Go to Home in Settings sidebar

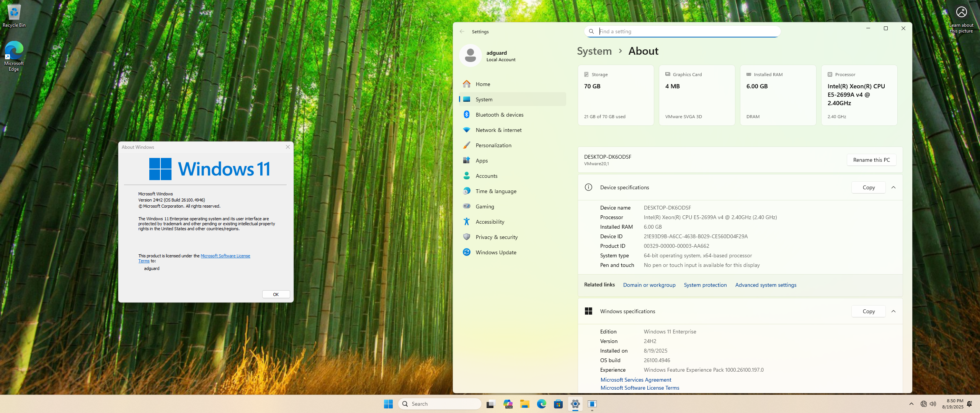[512, 84]
